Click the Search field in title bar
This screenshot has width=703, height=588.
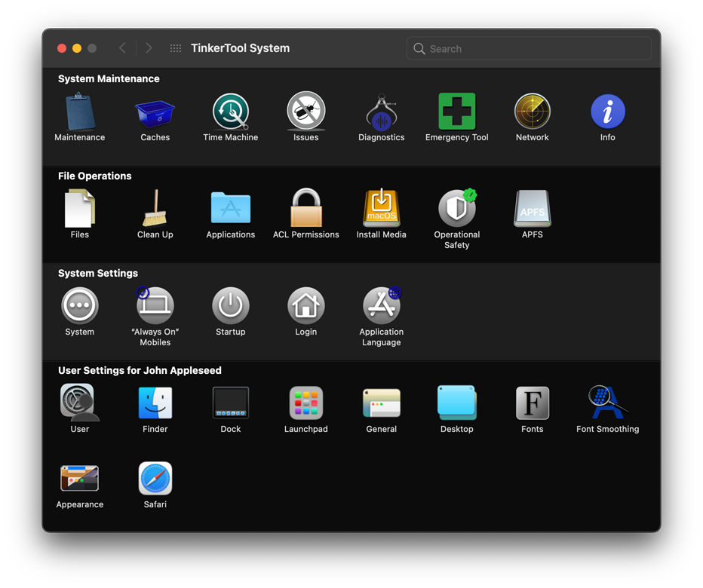[x=529, y=48]
